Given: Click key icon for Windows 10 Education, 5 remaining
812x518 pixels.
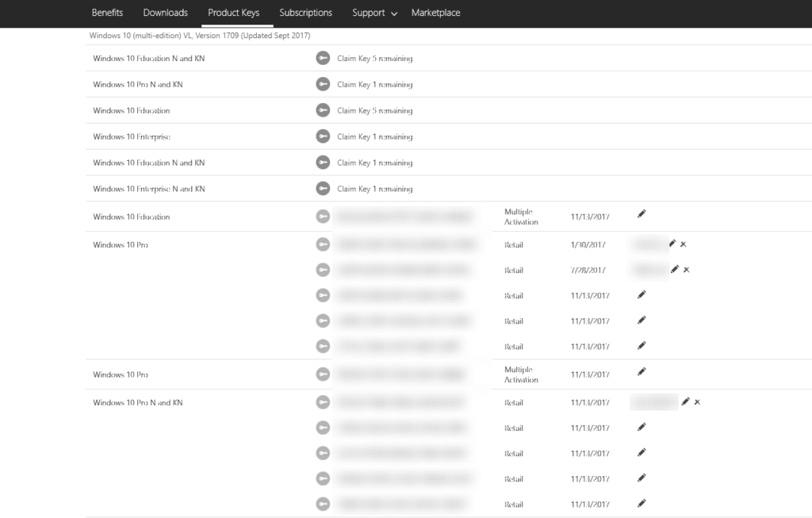Looking at the screenshot, I should point(323,110).
